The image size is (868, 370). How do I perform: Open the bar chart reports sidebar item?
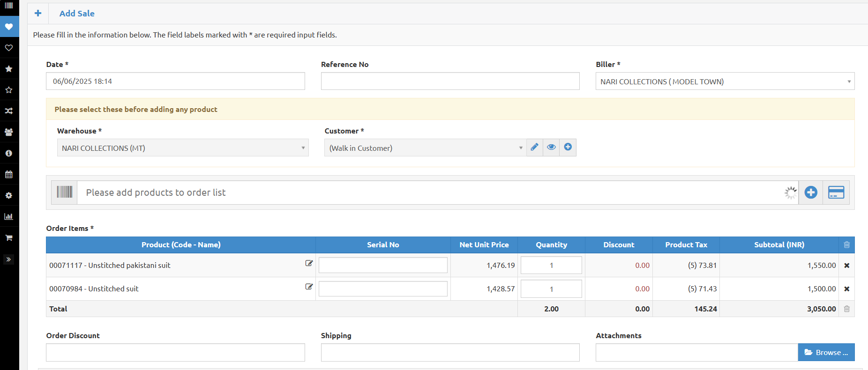pos(9,216)
